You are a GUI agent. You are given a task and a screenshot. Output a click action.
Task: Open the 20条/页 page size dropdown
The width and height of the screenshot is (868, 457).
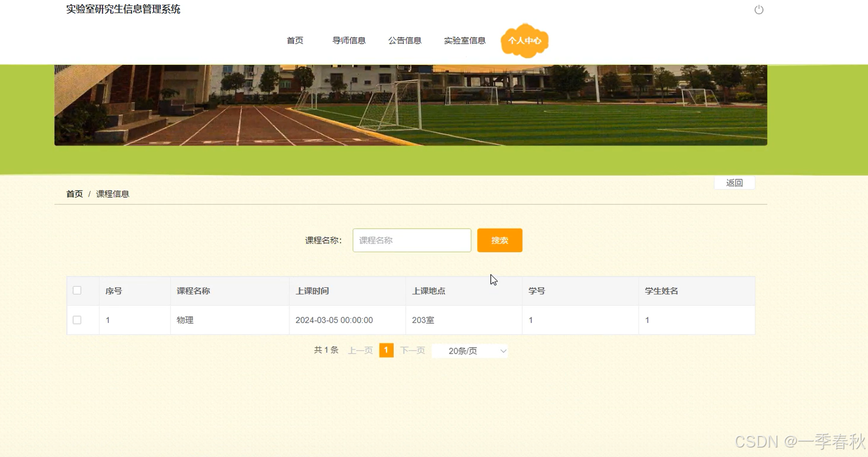(x=470, y=351)
